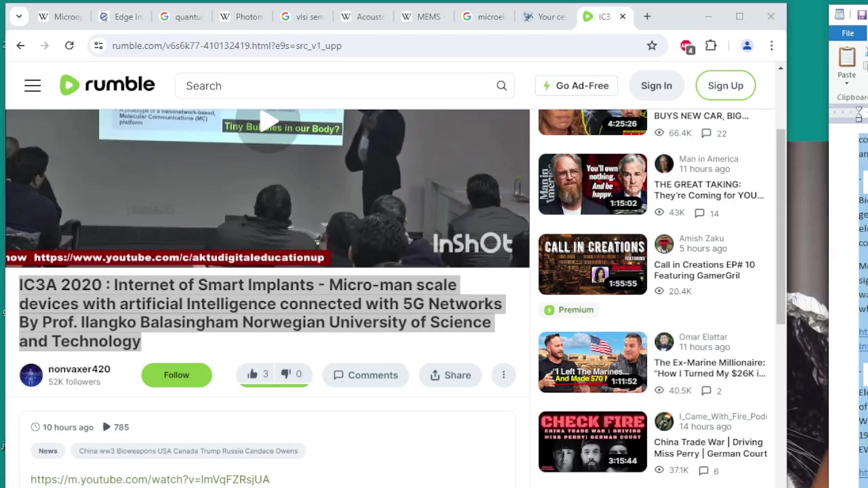868x488 pixels.
Task: Open nonvaxer420 channel avatar
Action: coord(31,375)
